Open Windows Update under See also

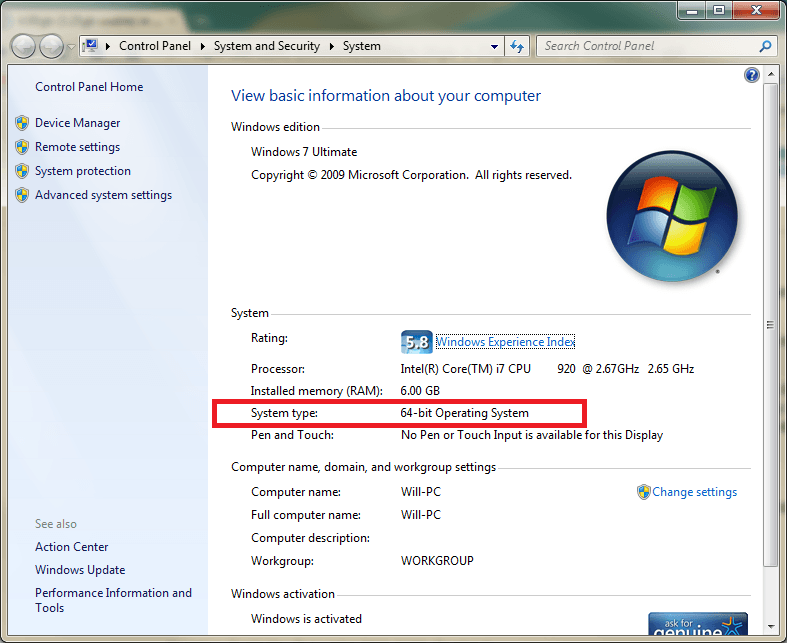(x=80, y=570)
